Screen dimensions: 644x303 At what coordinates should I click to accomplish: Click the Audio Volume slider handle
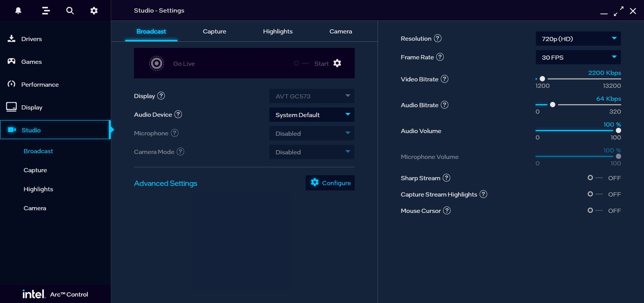click(x=618, y=130)
